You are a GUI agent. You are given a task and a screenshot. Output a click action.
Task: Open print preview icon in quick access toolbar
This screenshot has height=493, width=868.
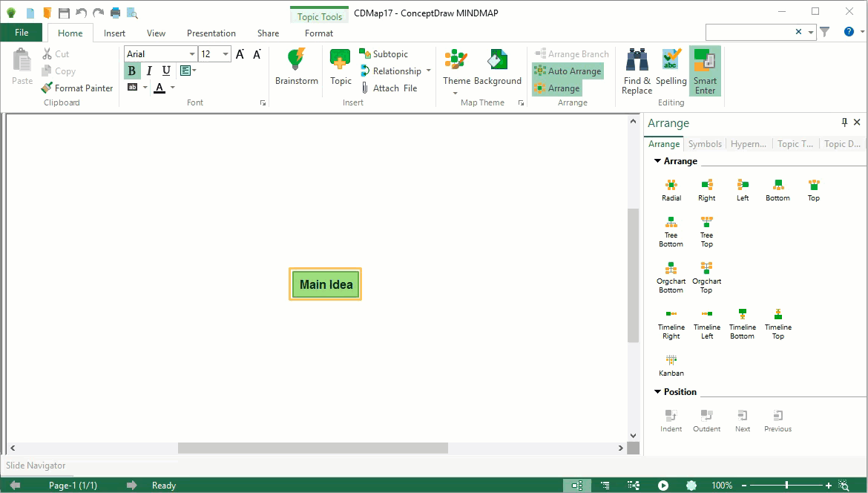tap(132, 13)
